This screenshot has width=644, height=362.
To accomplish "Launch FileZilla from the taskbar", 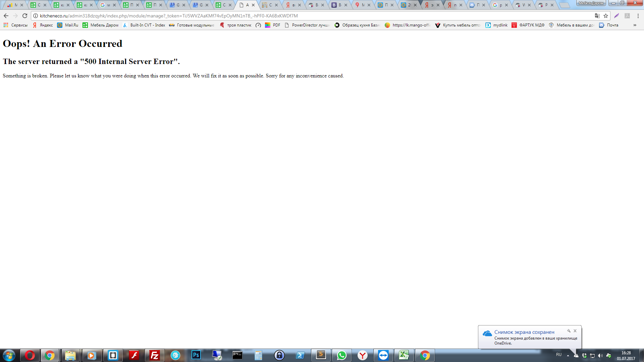I will point(155,355).
